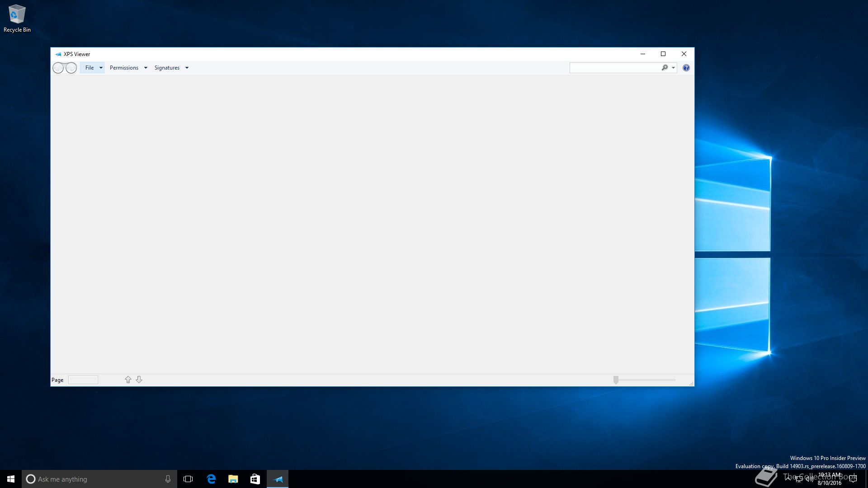Screen dimensions: 868x488
Task: Expand the Signatures dropdown arrow
Action: pyautogui.click(x=187, y=68)
